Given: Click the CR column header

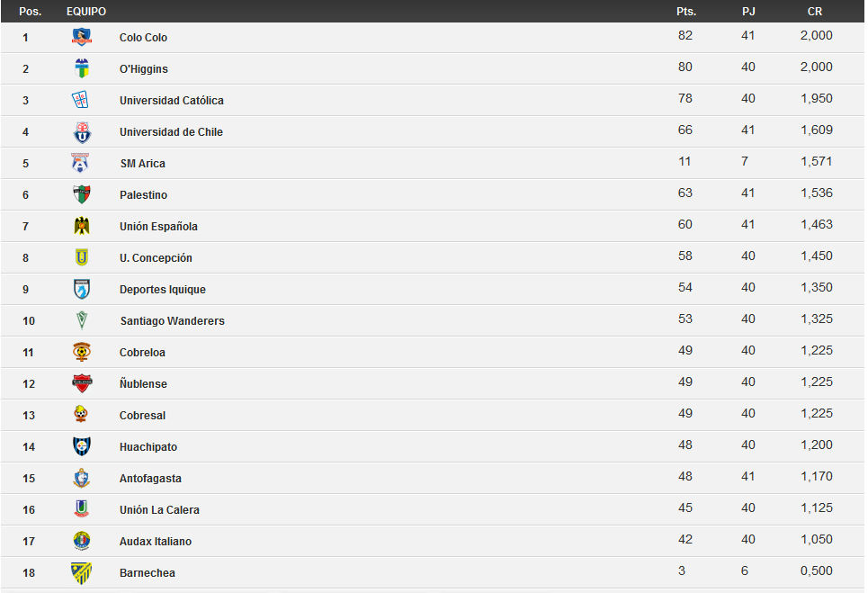Looking at the screenshot, I should (x=815, y=11).
